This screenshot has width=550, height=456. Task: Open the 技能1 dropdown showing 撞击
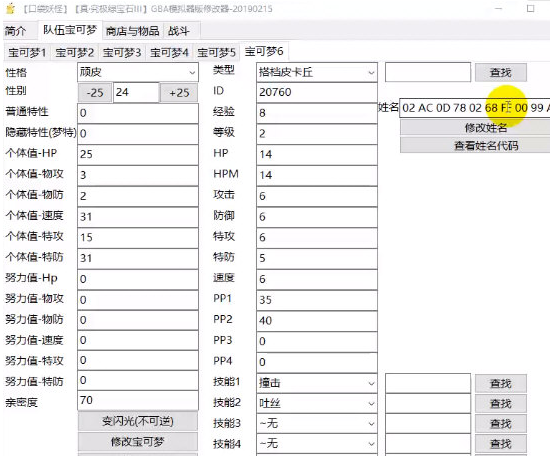tap(317, 383)
